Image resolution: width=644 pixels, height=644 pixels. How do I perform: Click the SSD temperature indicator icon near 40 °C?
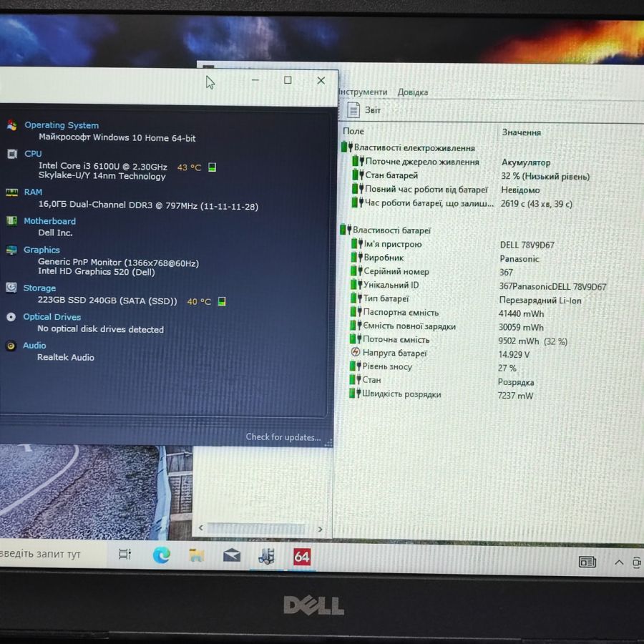tap(221, 301)
